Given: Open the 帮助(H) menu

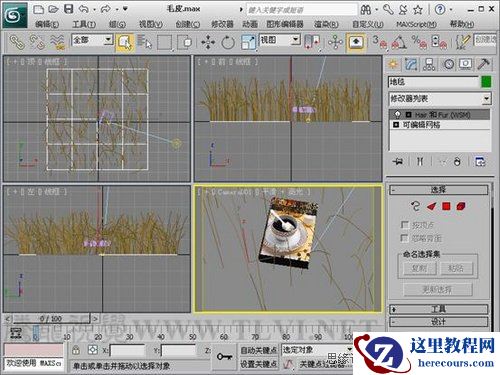Looking at the screenshot, I should [462, 24].
